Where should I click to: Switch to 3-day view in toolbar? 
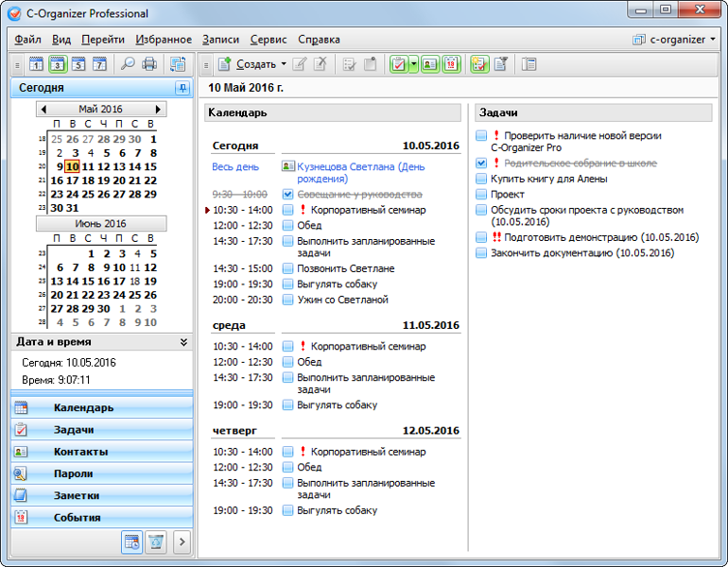[x=57, y=64]
